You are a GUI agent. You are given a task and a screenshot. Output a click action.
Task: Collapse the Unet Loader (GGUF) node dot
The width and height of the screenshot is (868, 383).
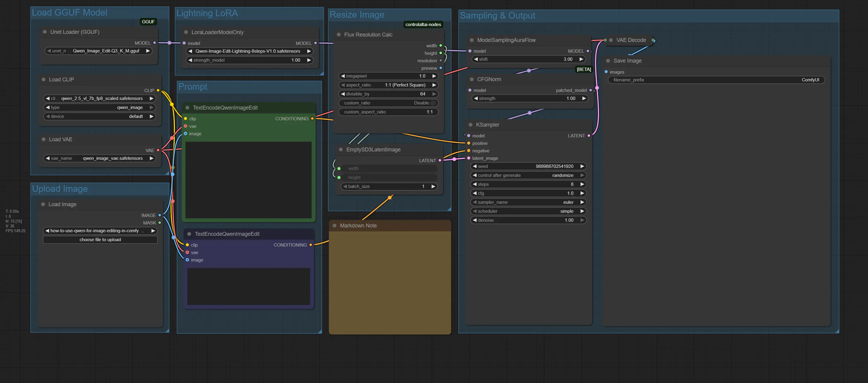coord(45,32)
